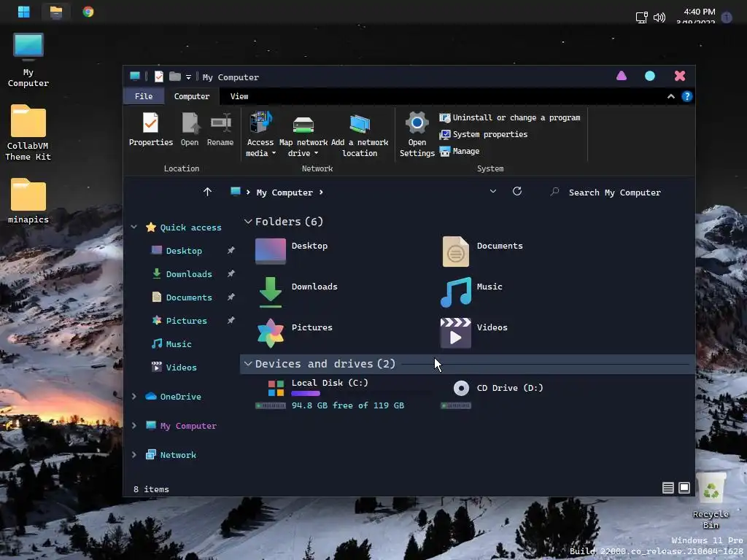Screen dimensions: 747x560
Task: Click the Refresh button
Action: coord(517,192)
